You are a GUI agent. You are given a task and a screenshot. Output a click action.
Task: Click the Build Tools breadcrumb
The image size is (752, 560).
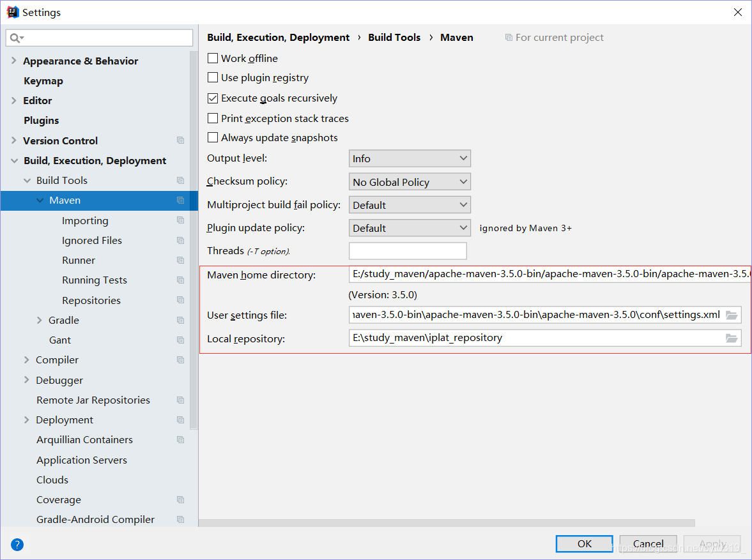[x=394, y=38]
